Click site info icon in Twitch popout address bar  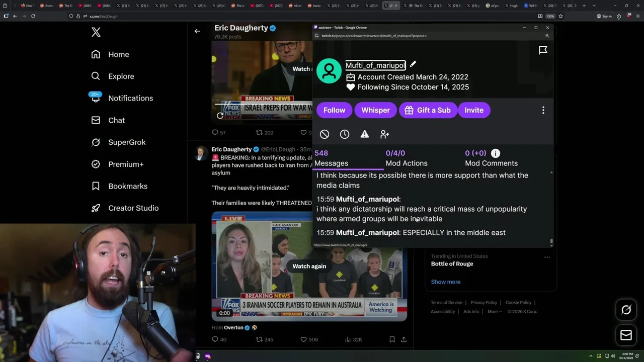[316, 36]
